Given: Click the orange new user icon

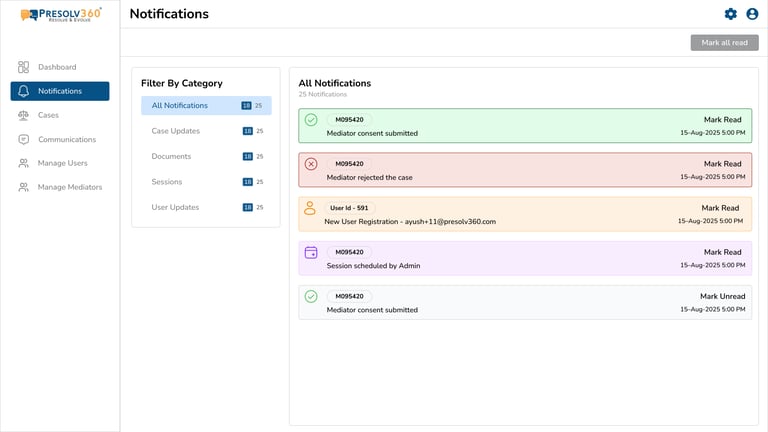Looking at the screenshot, I should pos(310,208).
